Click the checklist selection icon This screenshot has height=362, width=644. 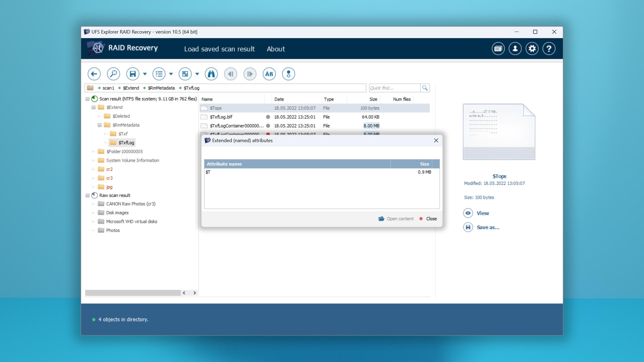(159, 74)
